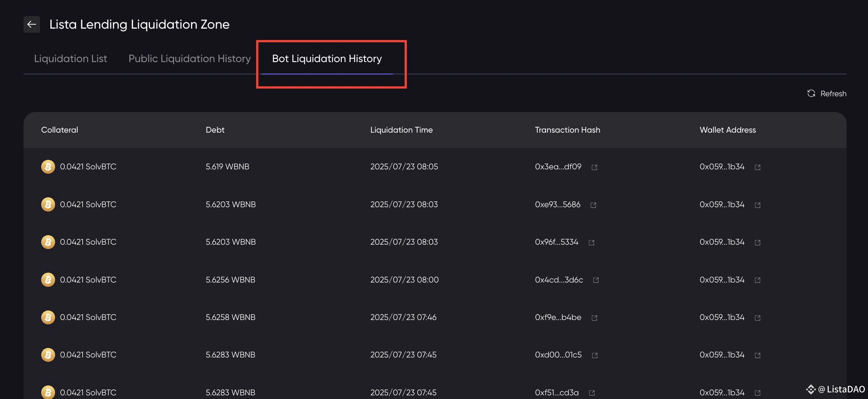Click SolvBTC coin icon in 5.6256 WBNB row
Screen dimensions: 868x399
(48, 280)
